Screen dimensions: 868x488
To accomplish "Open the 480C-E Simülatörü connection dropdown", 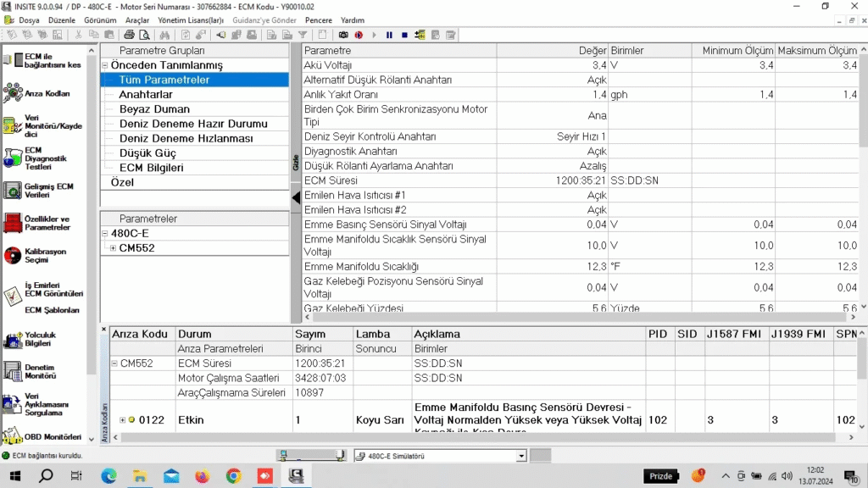I will 521,456.
